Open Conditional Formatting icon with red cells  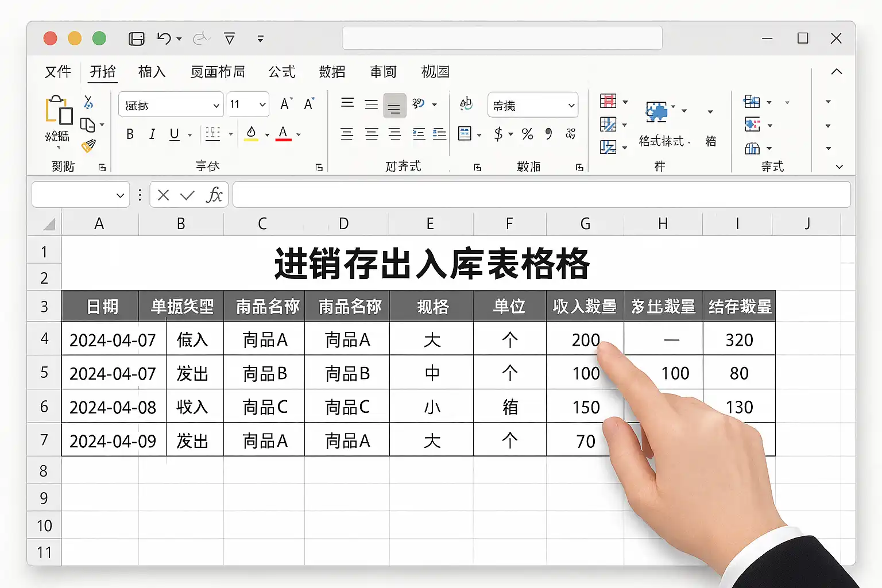[x=608, y=102]
